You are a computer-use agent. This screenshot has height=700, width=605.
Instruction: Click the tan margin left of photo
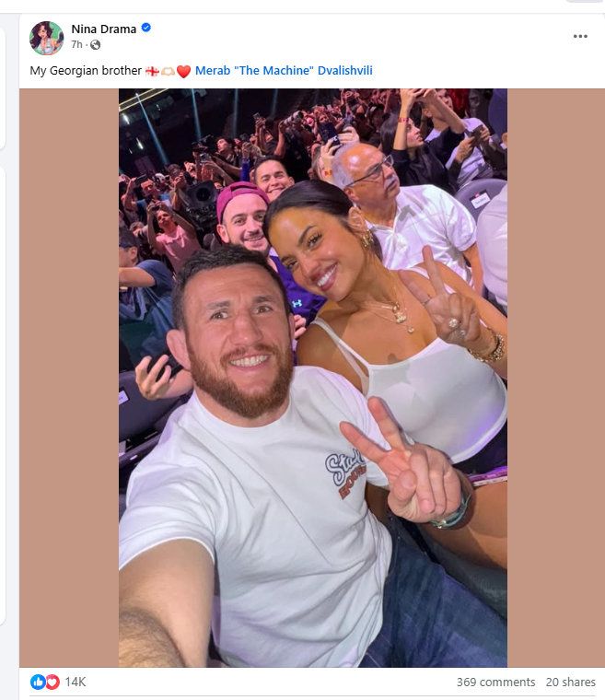[69, 378]
